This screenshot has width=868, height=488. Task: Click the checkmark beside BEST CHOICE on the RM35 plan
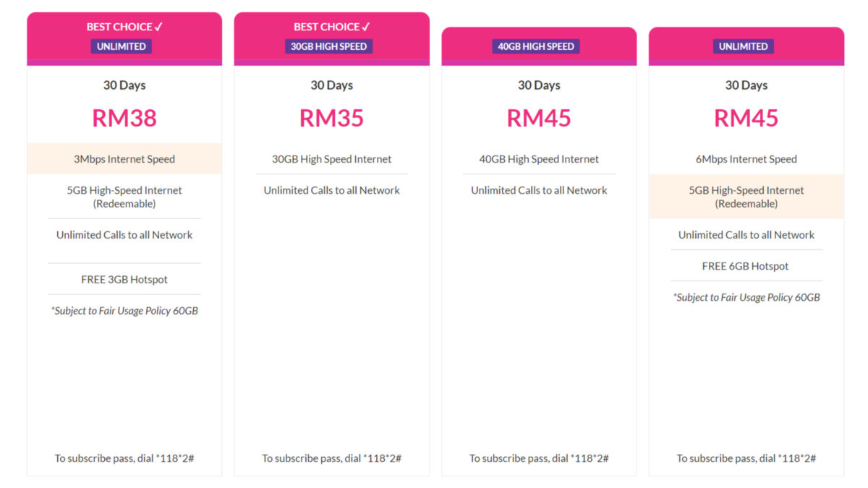point(366,27)
